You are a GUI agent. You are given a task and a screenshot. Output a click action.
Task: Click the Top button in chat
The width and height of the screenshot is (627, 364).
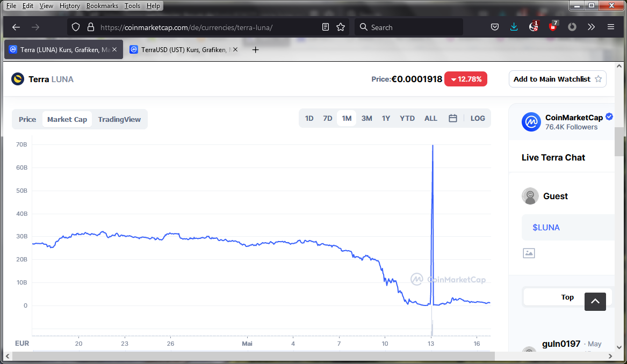[x=567, y=297]
